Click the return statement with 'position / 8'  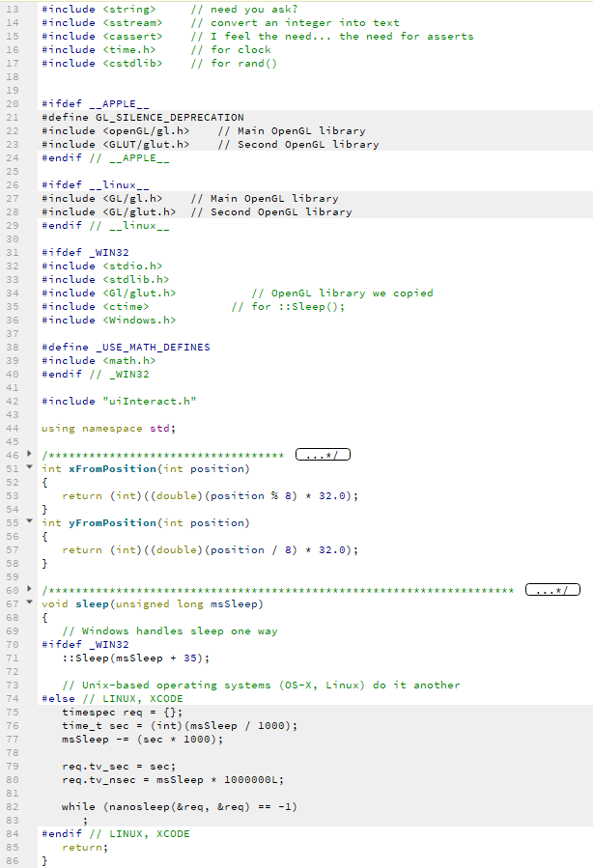click(x=211, y=550)
